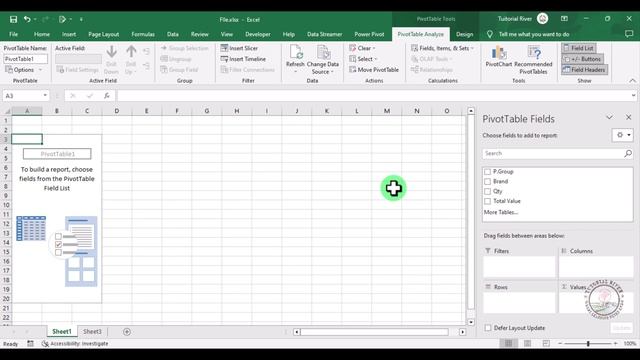Viewport: 640px width, 360px height.
Task: Expand the formula bar
Action: [633, 96]
